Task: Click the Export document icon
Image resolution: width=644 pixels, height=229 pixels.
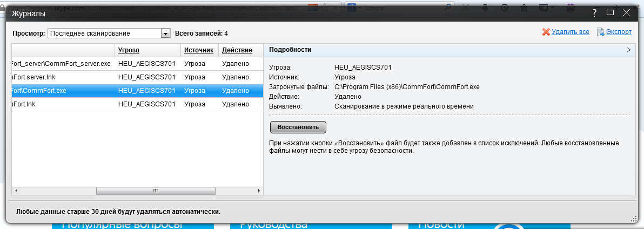Action: click(600, 32)
